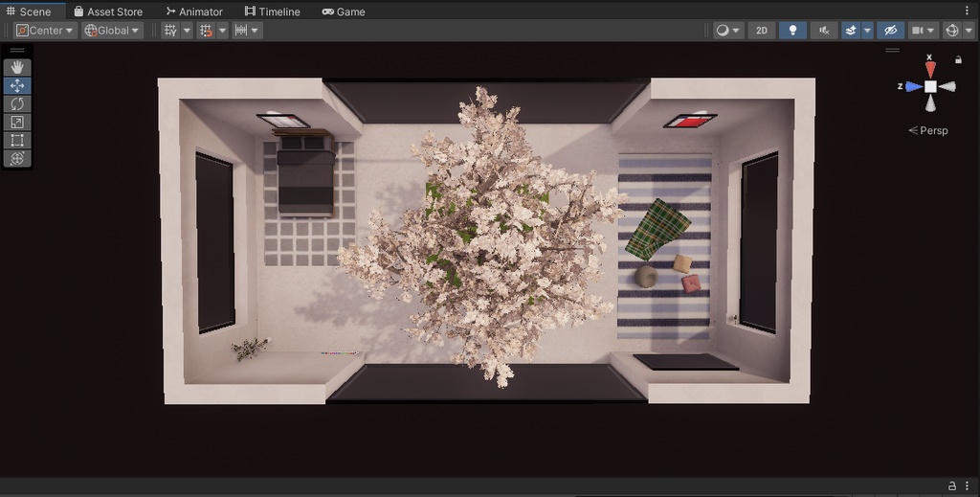Switch to the Game tab
Image resolution: width=980 pixels, height=497 pixels.
pos(344,11)
